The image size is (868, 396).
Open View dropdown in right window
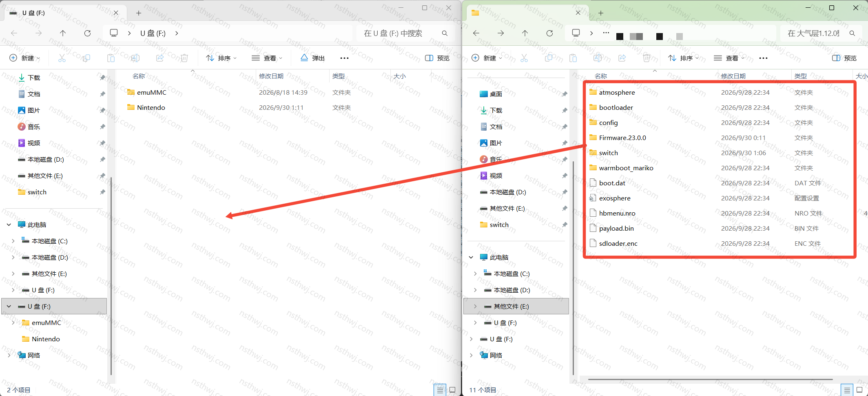coord(729,58)
